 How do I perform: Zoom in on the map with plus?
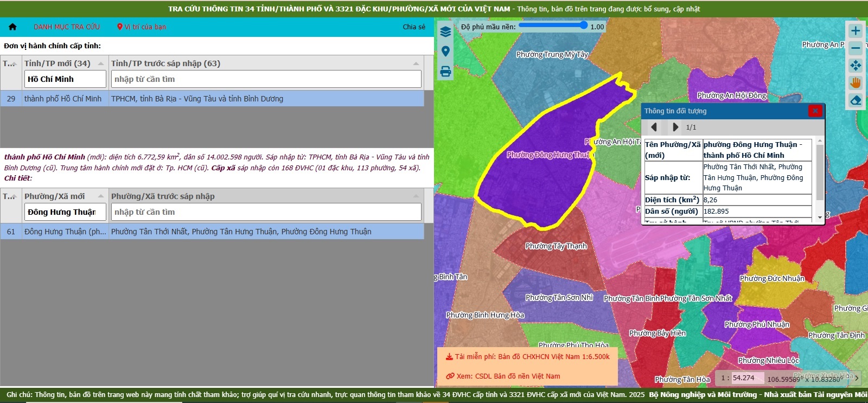856,30
